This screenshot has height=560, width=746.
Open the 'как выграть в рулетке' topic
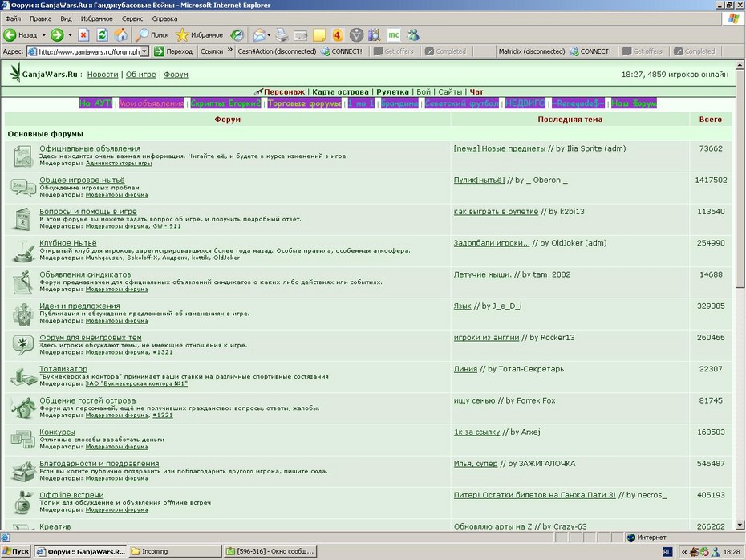coord(496,211)
